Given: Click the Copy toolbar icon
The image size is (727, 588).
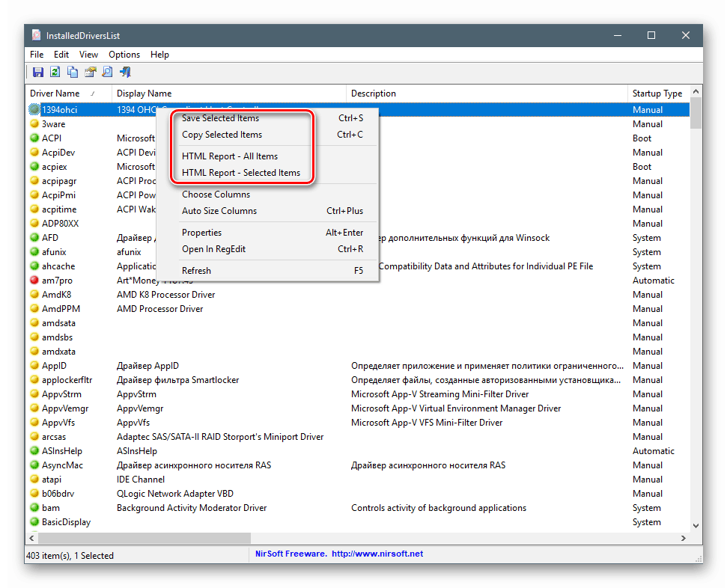Looking at the screenshot, I should pos(73,73).
